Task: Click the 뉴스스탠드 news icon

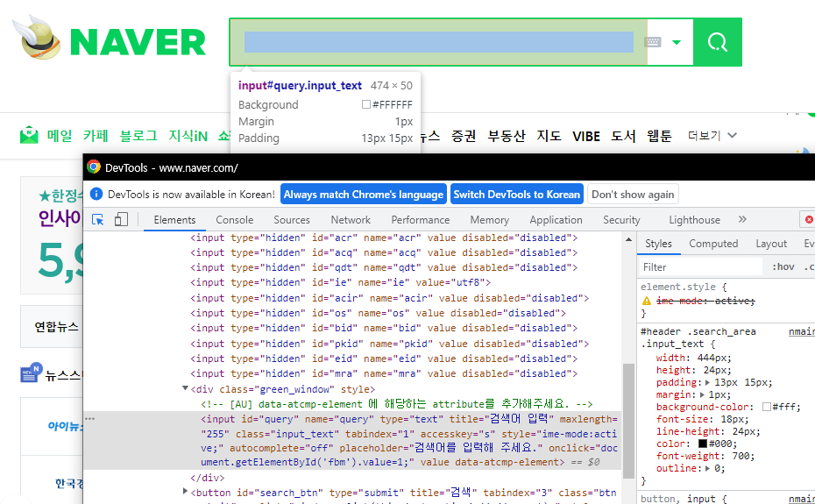Action: tap(32, 372)
